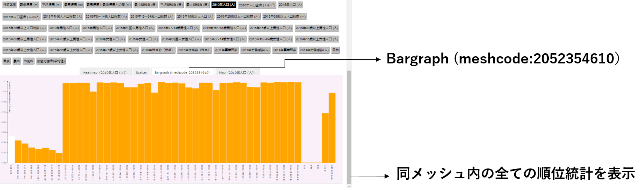Pick the 2010年世帯数 (世帯) button

point(158,50)
